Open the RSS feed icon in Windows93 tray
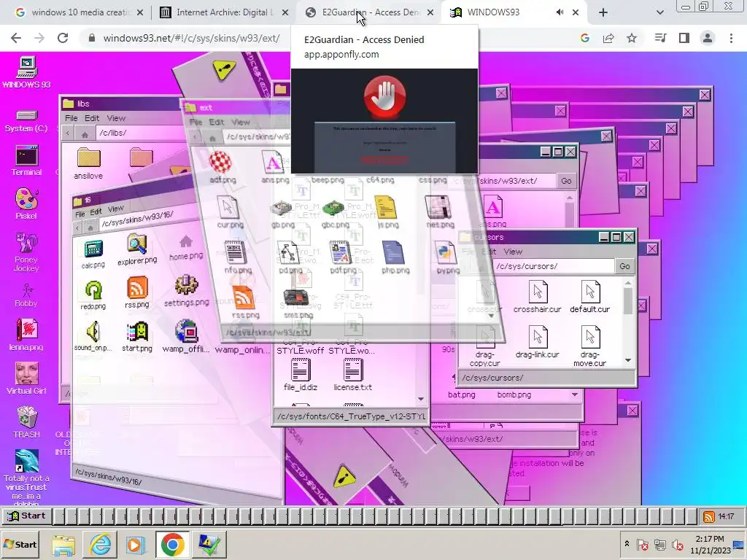This screenshot has width=747, height=560. 708,516
